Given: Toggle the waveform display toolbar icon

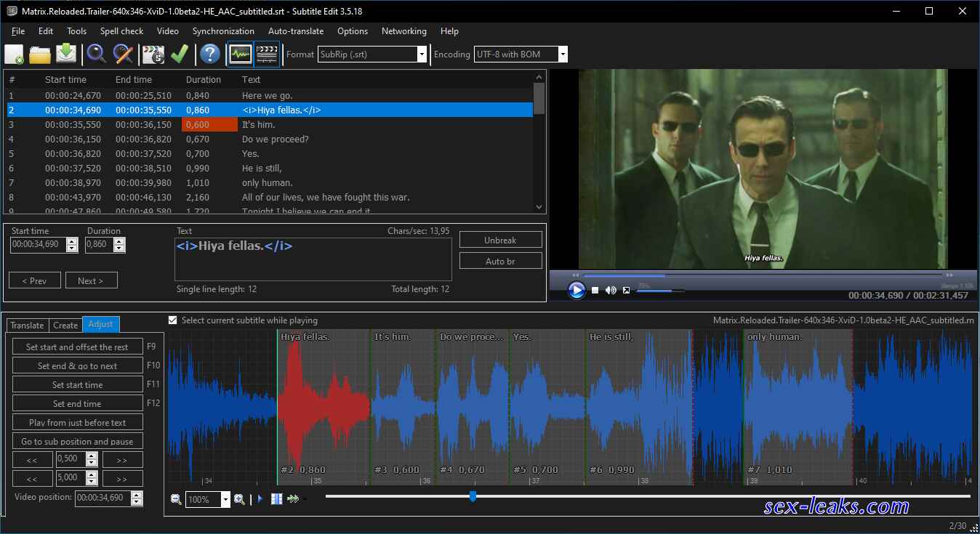Looking at the screenshot, I should 240,54.
